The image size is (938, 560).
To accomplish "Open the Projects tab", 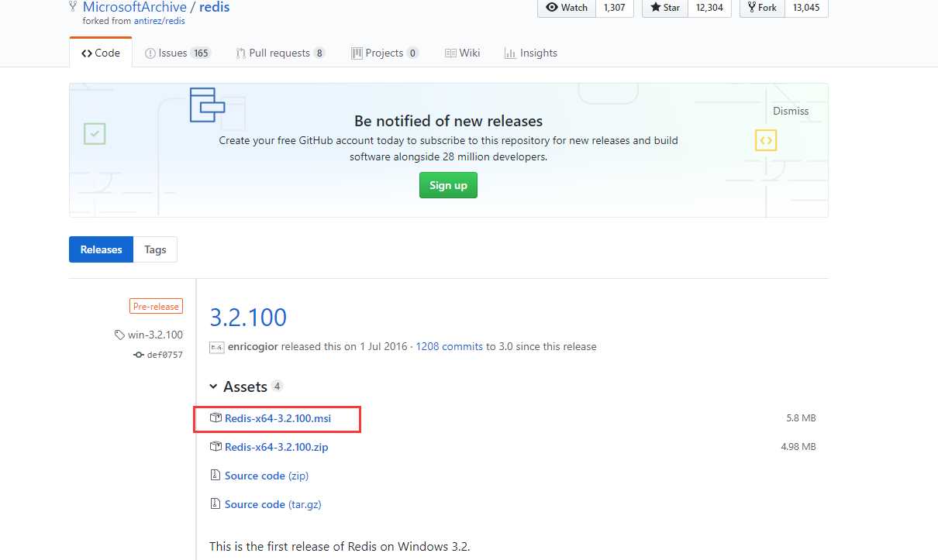I will (385, 53).
